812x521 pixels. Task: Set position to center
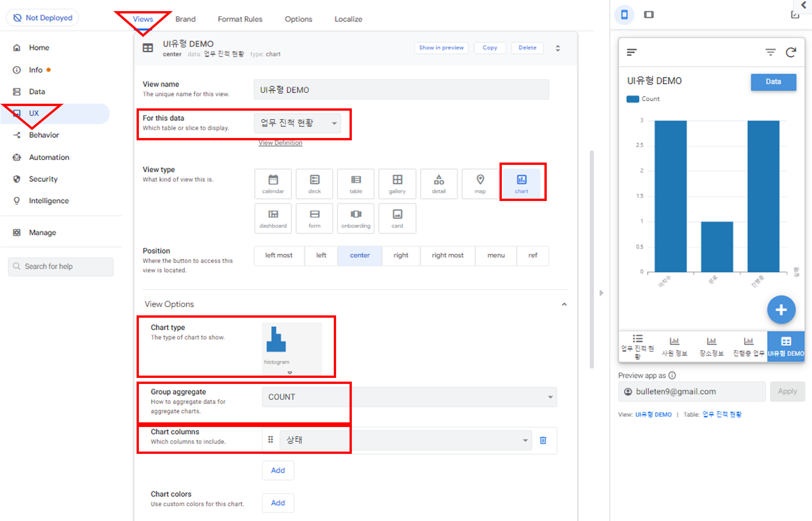[x=360, y=256]
